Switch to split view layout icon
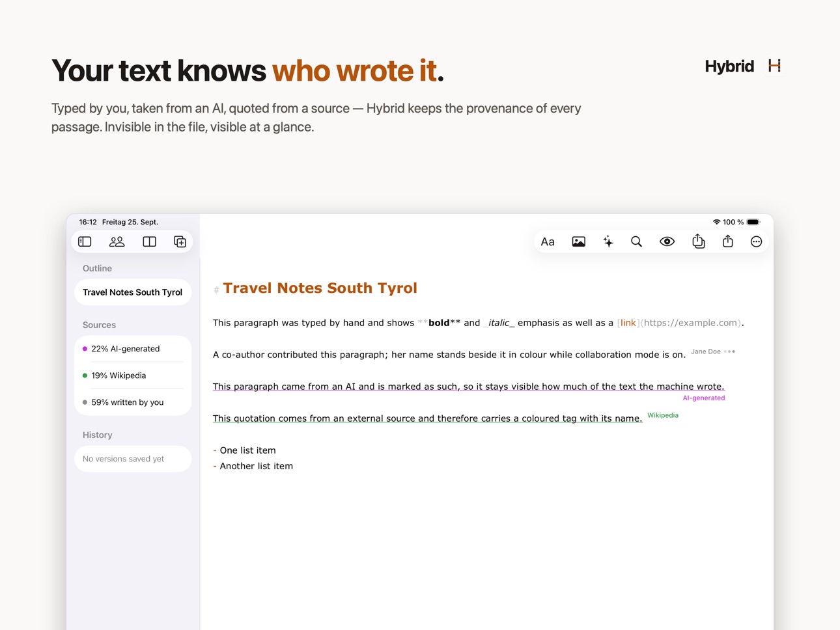This screenshot has height=630, width=840. coord(149,241)
